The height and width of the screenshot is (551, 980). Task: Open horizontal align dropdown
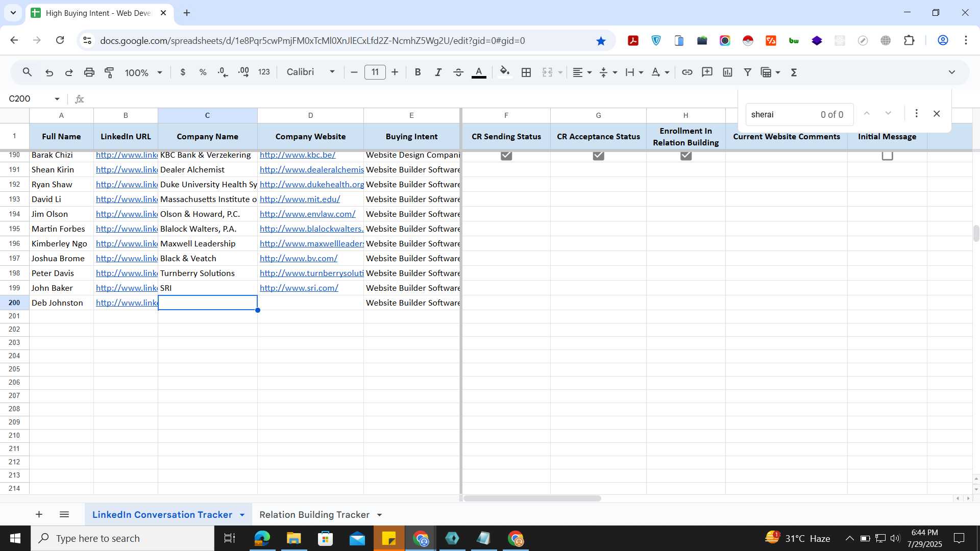(582, 72)
